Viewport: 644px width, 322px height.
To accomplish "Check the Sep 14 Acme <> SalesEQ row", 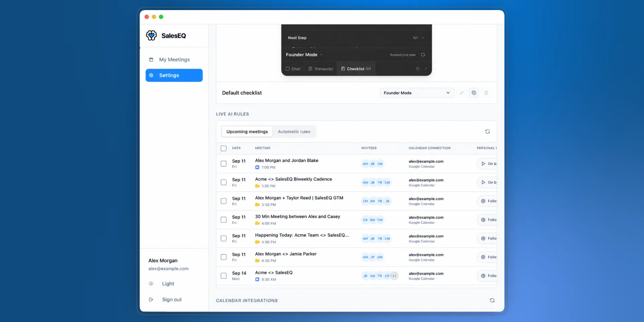I will (x=223, y=276).
